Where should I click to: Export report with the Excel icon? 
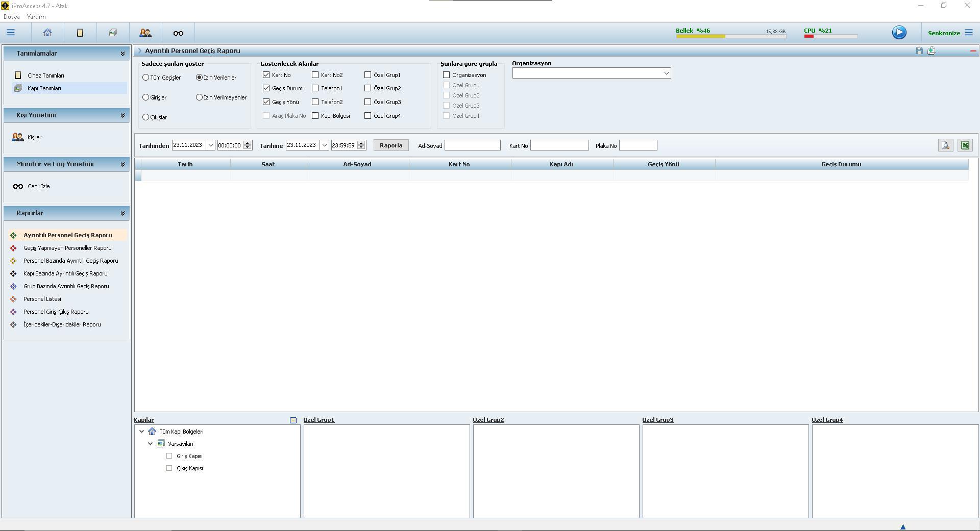965,145
